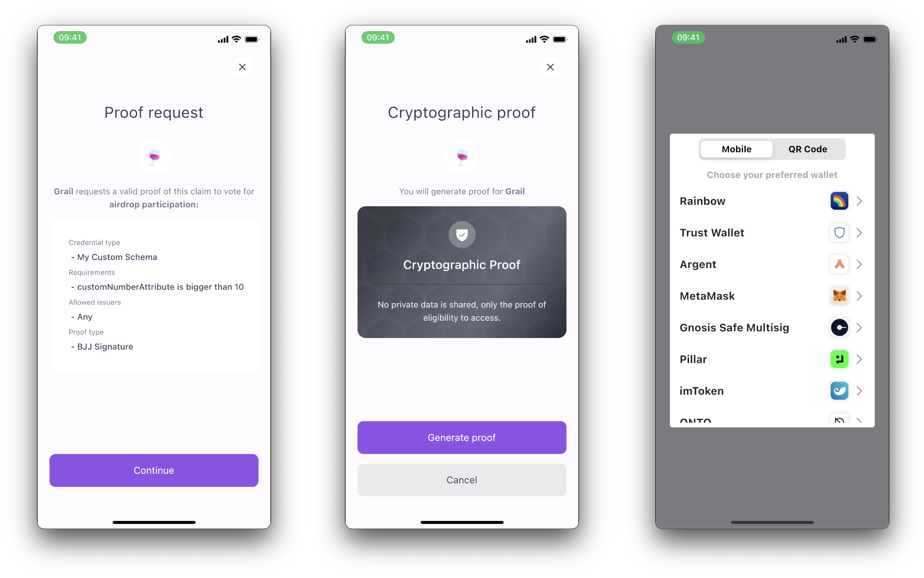Click Generate proof button
The height and width of the screenshot is (578, 924).
coord(461,437)
